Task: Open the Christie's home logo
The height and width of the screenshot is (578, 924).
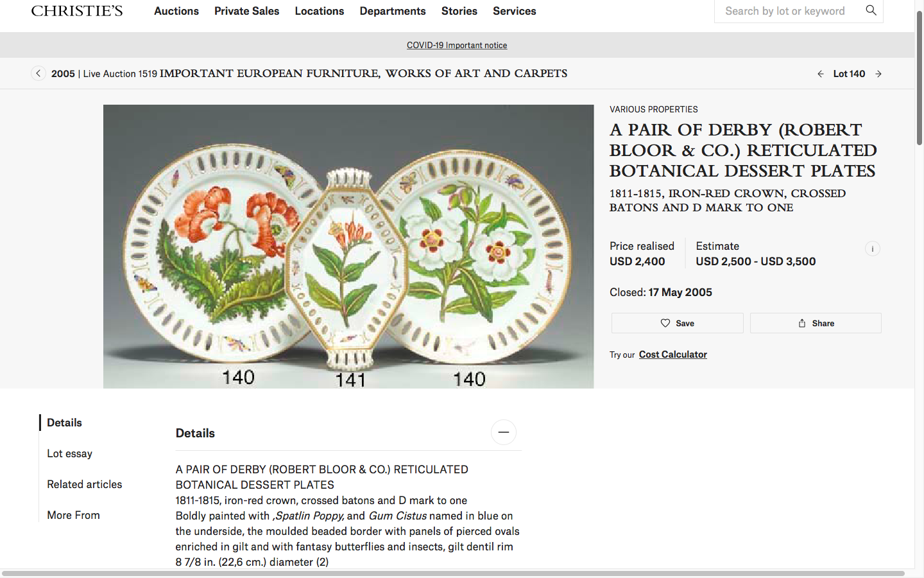Action: [77, 11]
